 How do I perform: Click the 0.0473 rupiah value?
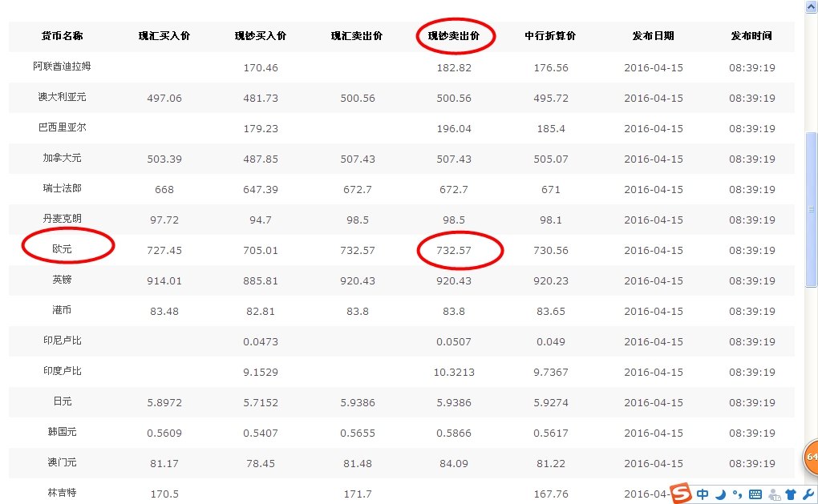pyautogui.click(x=261, y=342)
